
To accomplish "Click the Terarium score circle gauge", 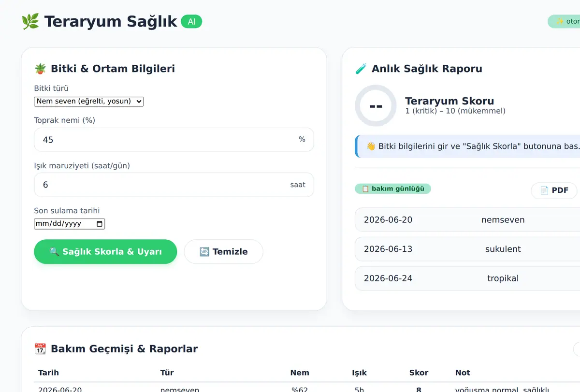I will pos(376,106).
